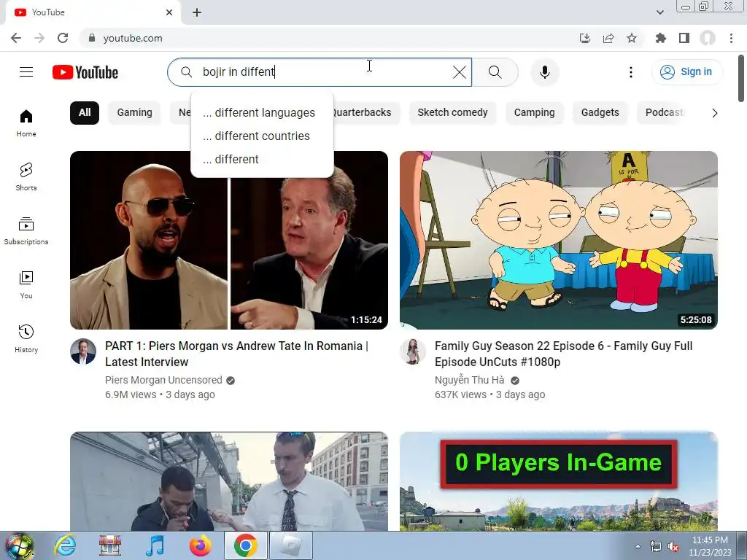Expand the Chrome tab search chevron

click(x=659, y=12)
